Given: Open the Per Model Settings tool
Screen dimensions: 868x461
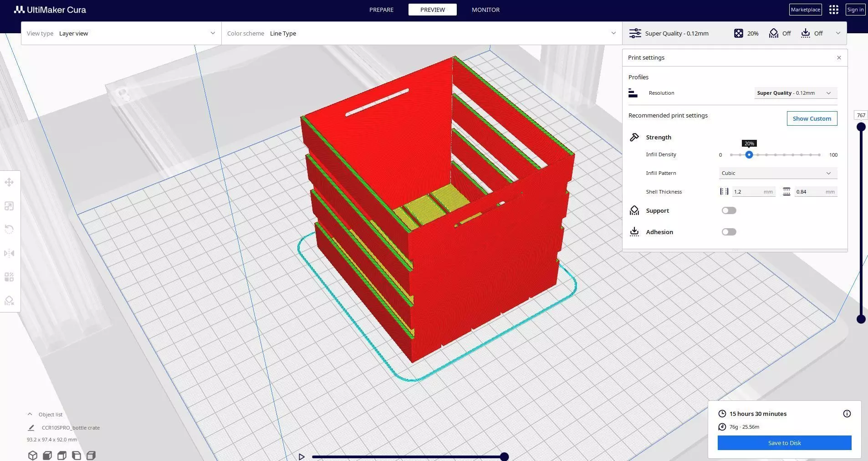Looking at the screenshot, I should [x=9, y=277].
